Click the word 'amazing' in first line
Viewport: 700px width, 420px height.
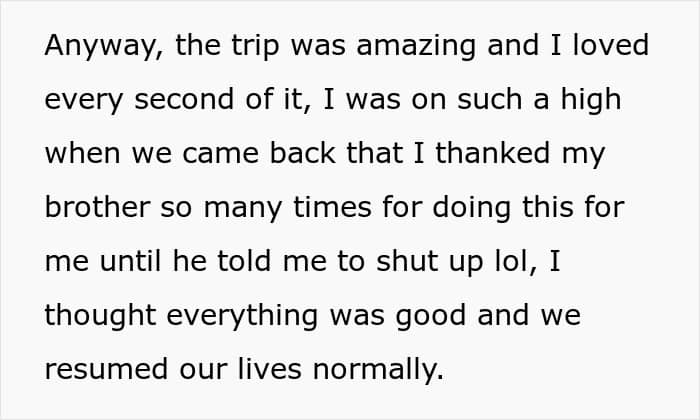416,46
